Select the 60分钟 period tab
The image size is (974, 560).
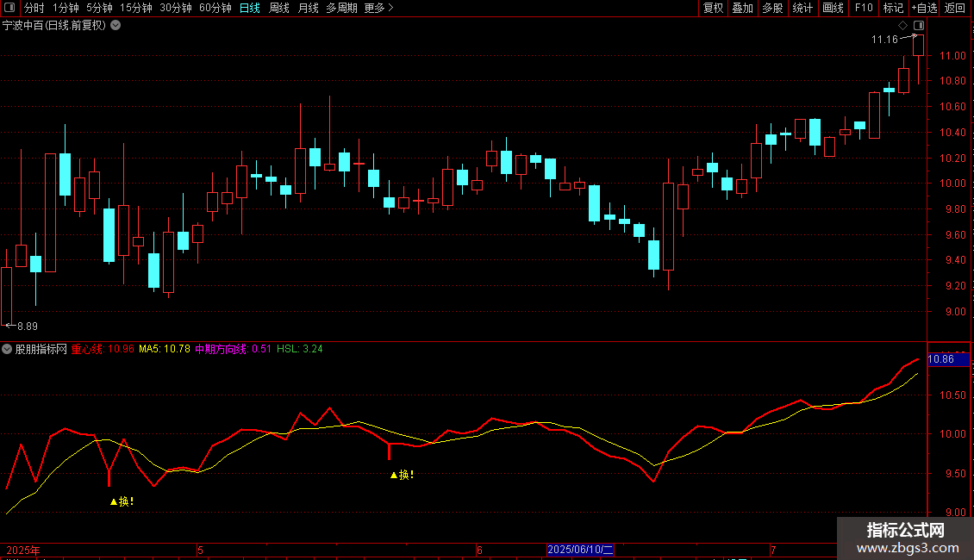tap(215, 8)
